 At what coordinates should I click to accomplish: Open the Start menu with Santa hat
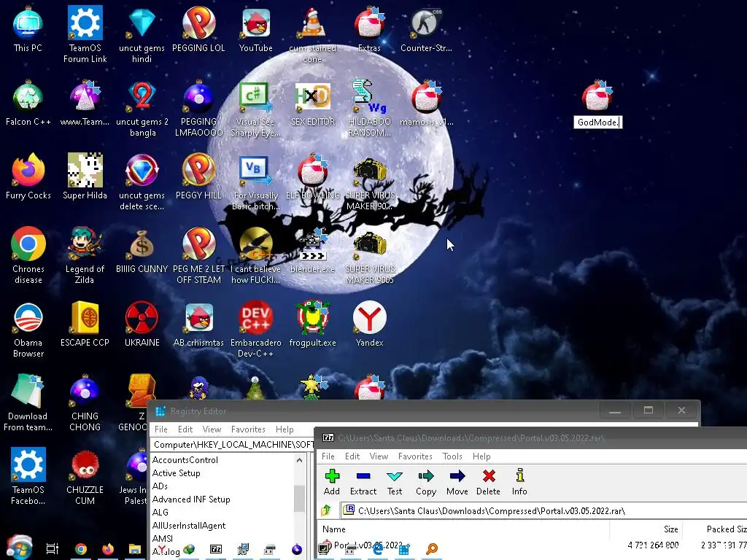tap(19, 548)
